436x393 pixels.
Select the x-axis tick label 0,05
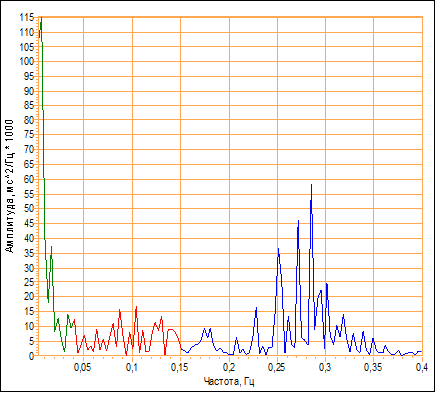[x=83, y=367]
